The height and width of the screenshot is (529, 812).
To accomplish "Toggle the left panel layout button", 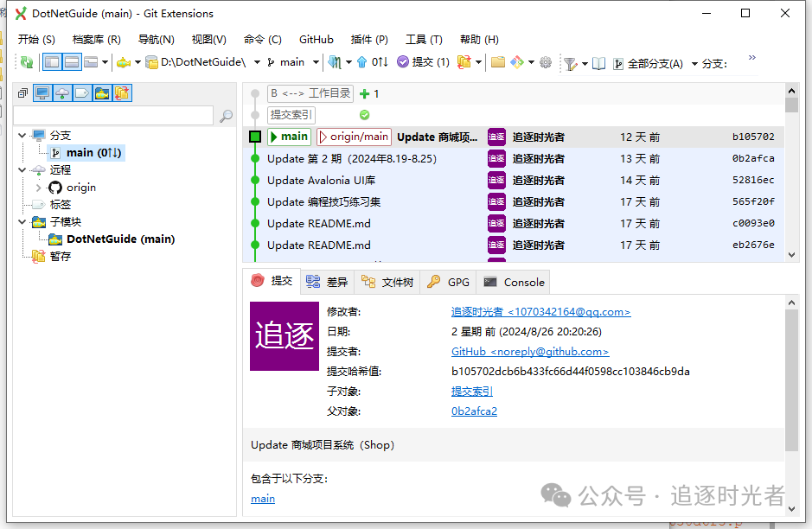I will pos(52,62).
